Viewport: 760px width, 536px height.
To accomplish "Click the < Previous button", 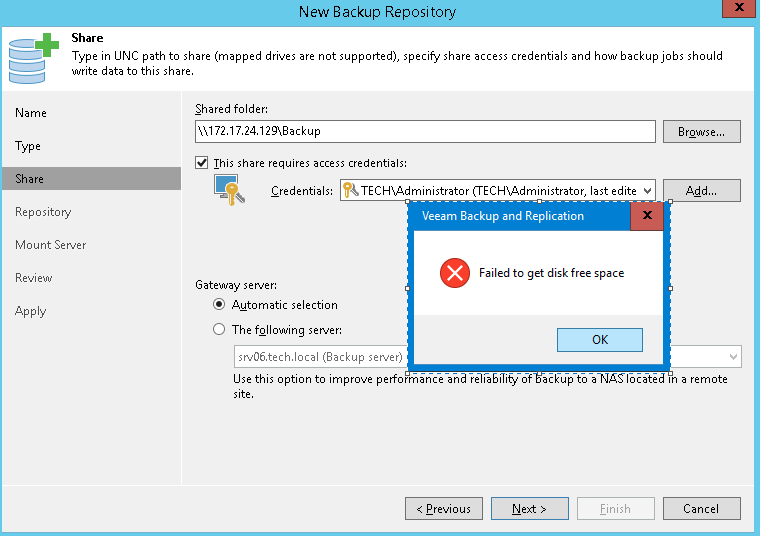I will click(443, 509).
